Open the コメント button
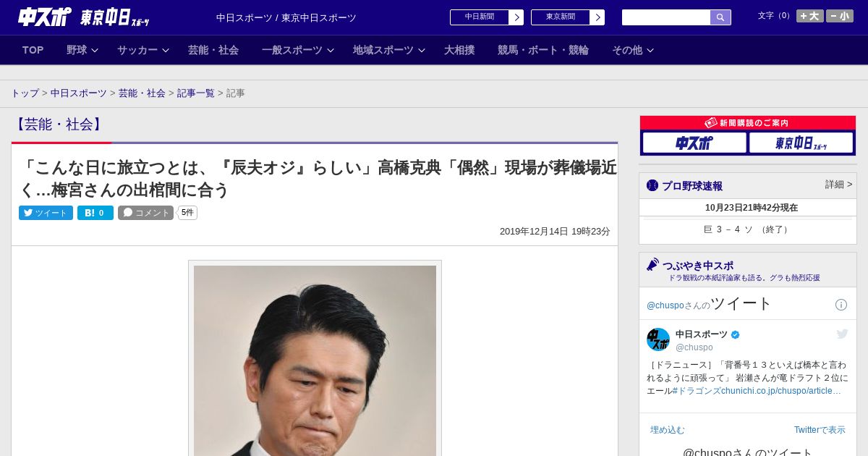868x456 pixels. (x=145, y=213)
